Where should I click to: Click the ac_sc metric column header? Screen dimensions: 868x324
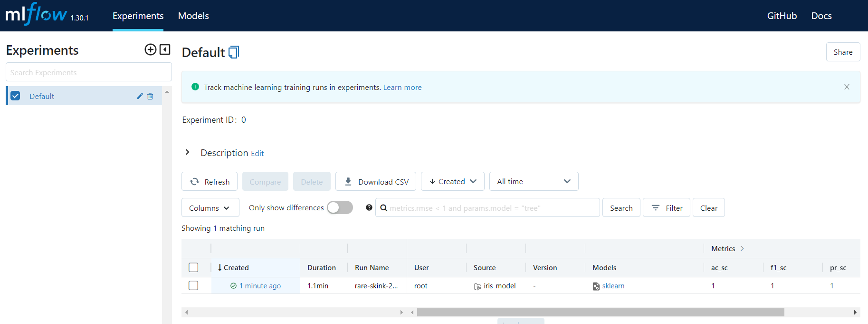[x=719, y=267]
